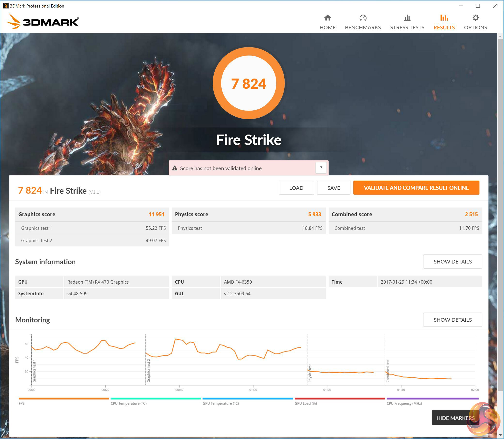Toggle the GPU Temperature blue legend bar

click(x=248, y=399)
